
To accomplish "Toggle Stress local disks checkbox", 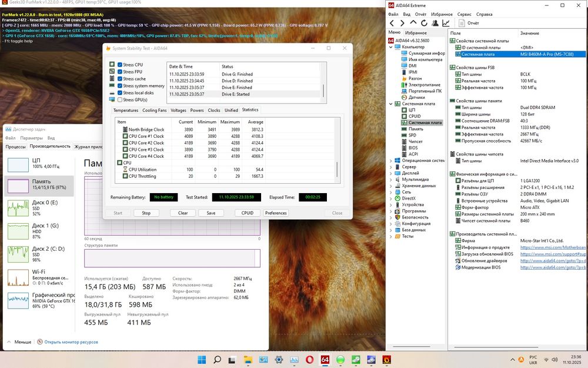I will (x=120, y=93).
